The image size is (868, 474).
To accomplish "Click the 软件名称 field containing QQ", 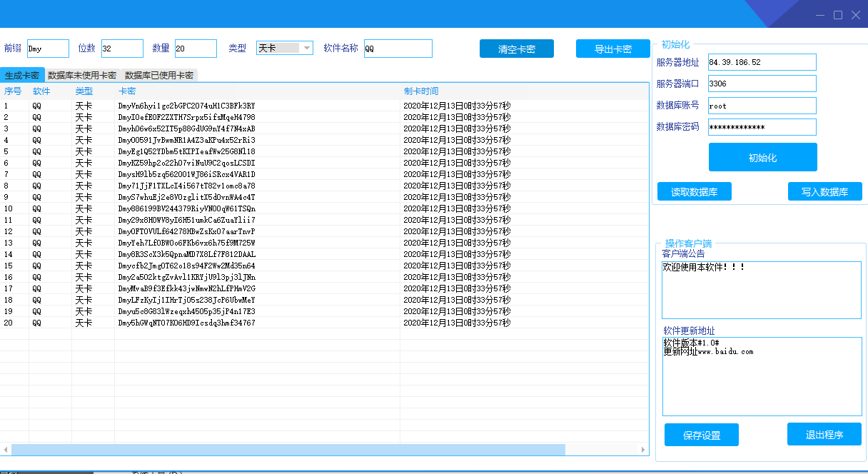I will point(397,48).
